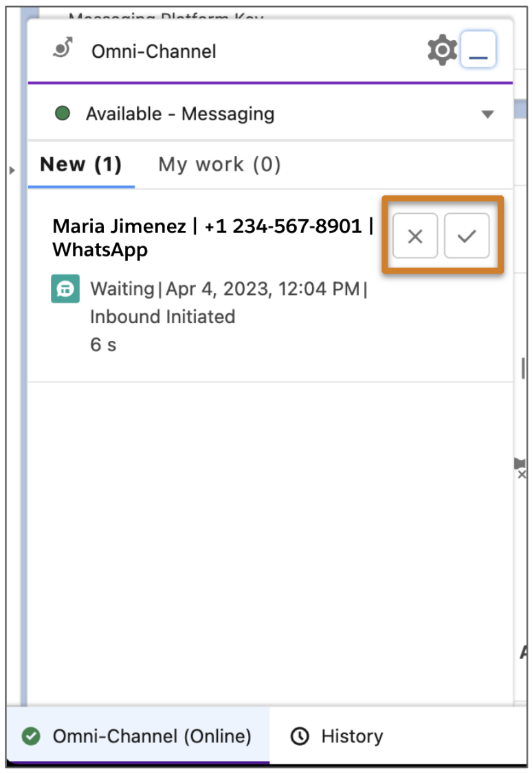This screenshot has width=532, height=774.
Task: Click the Waiting status timestamp text
Action: tap(229, 289)
